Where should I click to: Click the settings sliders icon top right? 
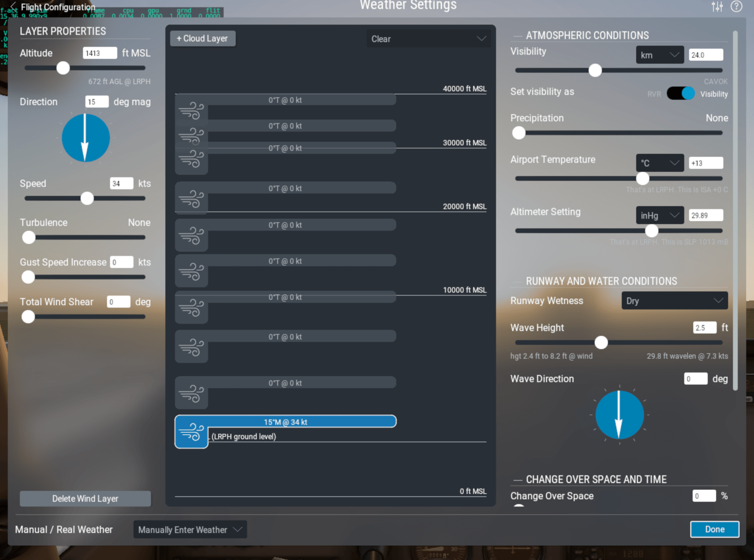(716, 7)
